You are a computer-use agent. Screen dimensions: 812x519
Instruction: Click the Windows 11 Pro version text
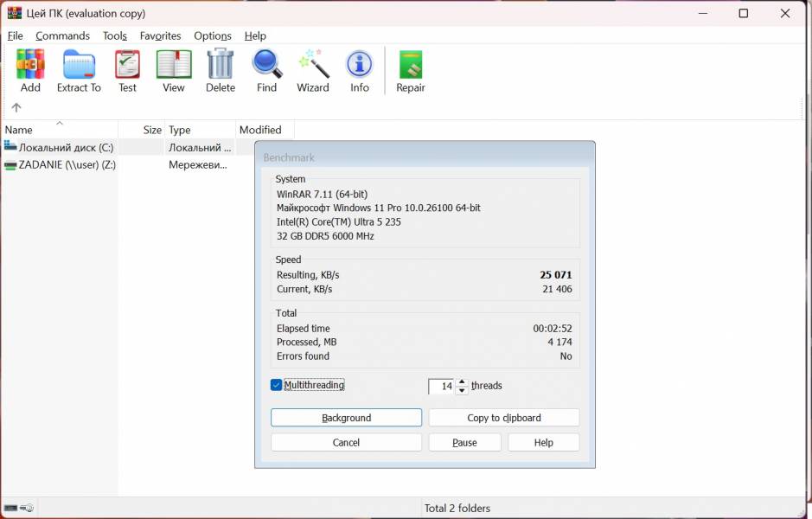coord(378,208)
